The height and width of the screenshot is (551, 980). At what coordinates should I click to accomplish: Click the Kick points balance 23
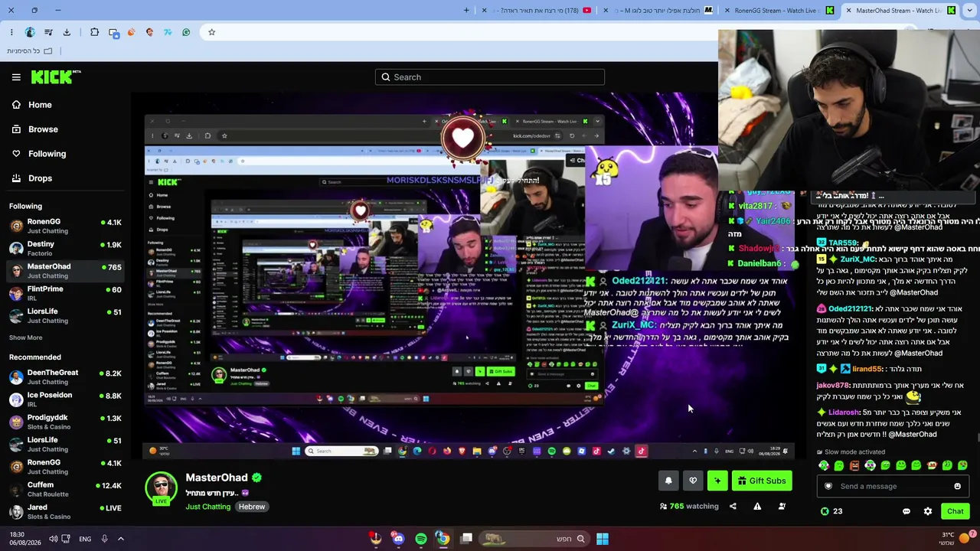click(x=831, y=511)
